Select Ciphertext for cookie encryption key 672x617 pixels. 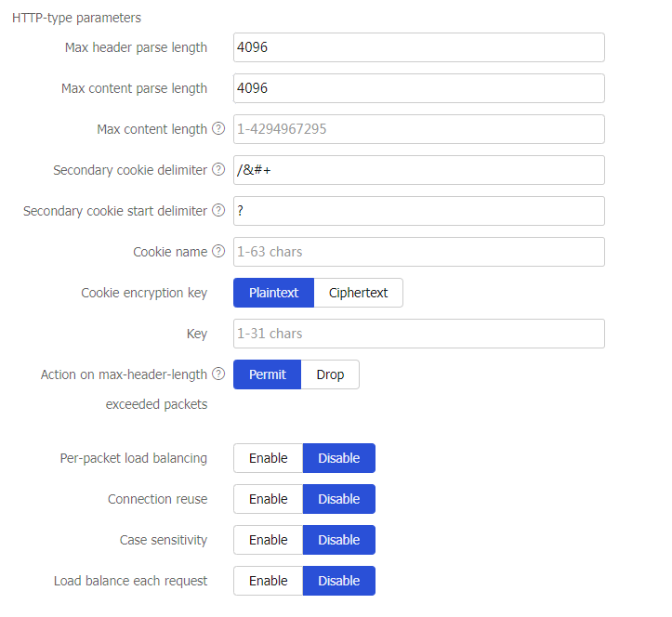pyautogui.click(x=358, y=293)
